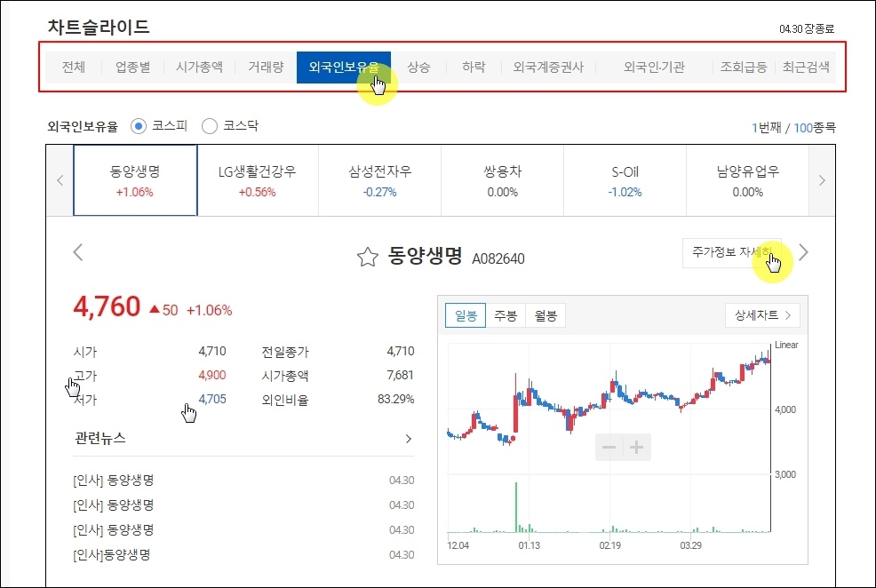
Task: Open 상세차트 link
Action: [x=762, y=315]
